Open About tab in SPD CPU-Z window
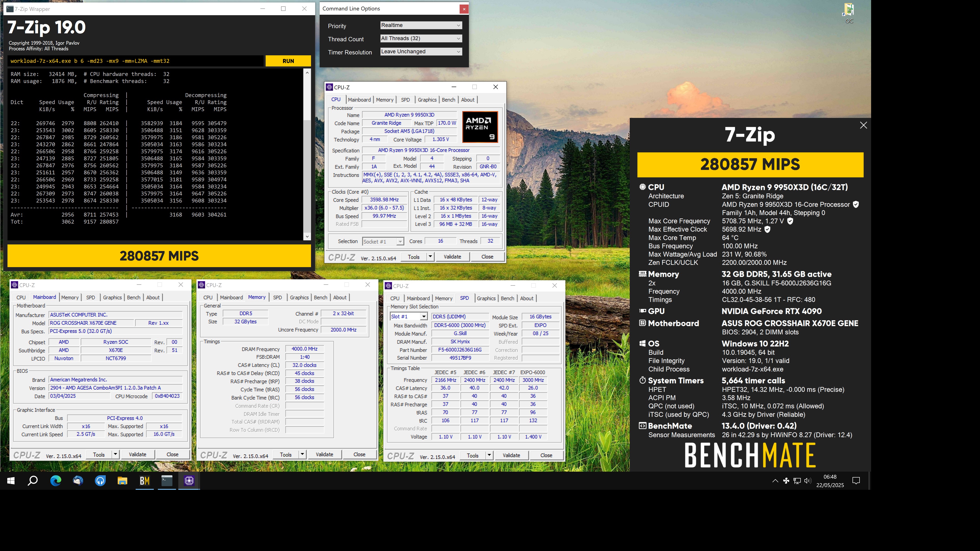Image resolution: width=980 pixels, height=551 pixels. pyautogui.click(x=527, y=298)
